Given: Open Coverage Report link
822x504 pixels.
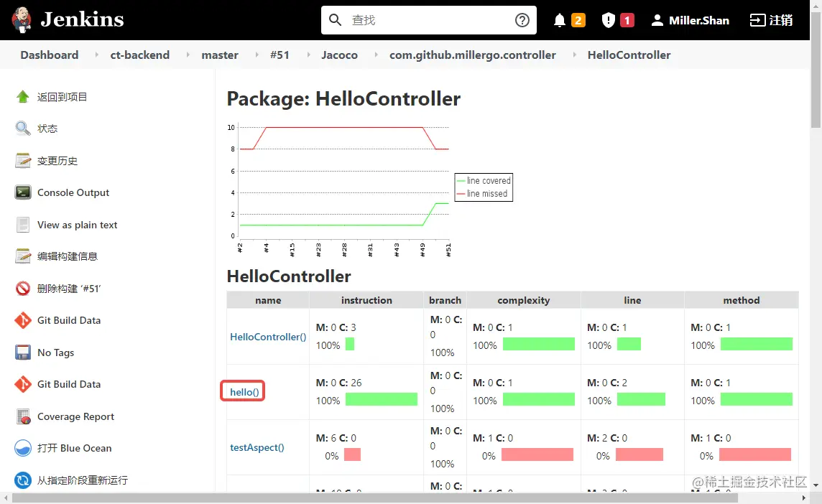Looking at the screenshot, I should [x=75, y=416].
